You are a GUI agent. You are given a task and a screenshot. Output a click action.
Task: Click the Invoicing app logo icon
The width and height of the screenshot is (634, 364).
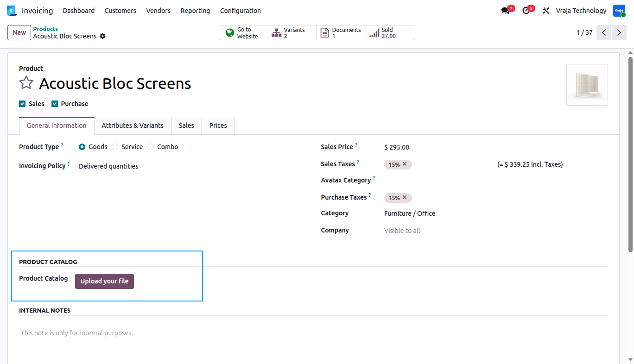click(x=12, y=10)
